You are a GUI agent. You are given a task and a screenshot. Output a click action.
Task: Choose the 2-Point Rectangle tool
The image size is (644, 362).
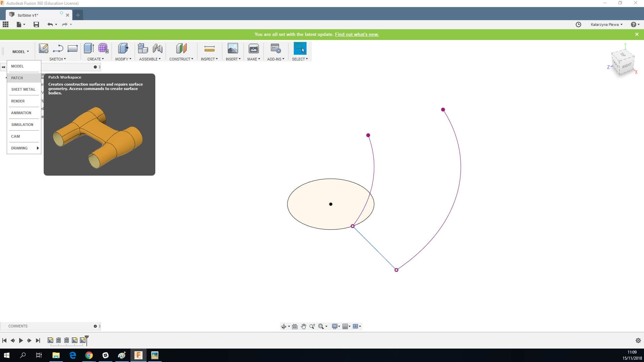pyautogui.click(x=72, y=48)
